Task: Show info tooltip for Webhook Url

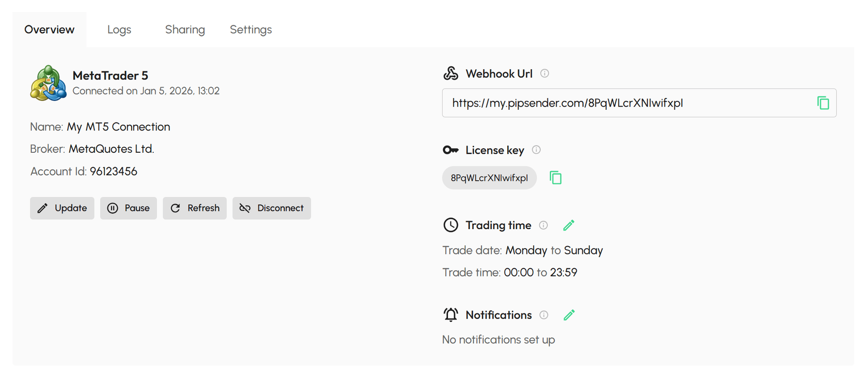Action: [x=545, y=73]
